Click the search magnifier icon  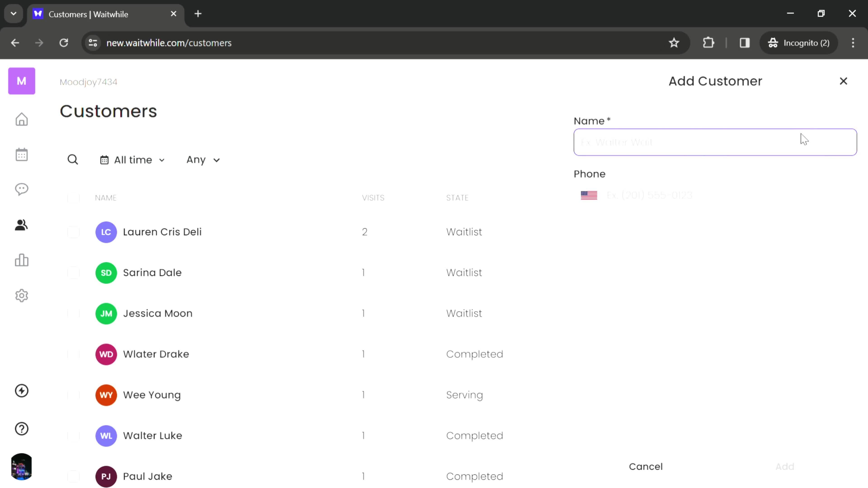(x=73, y=160)
